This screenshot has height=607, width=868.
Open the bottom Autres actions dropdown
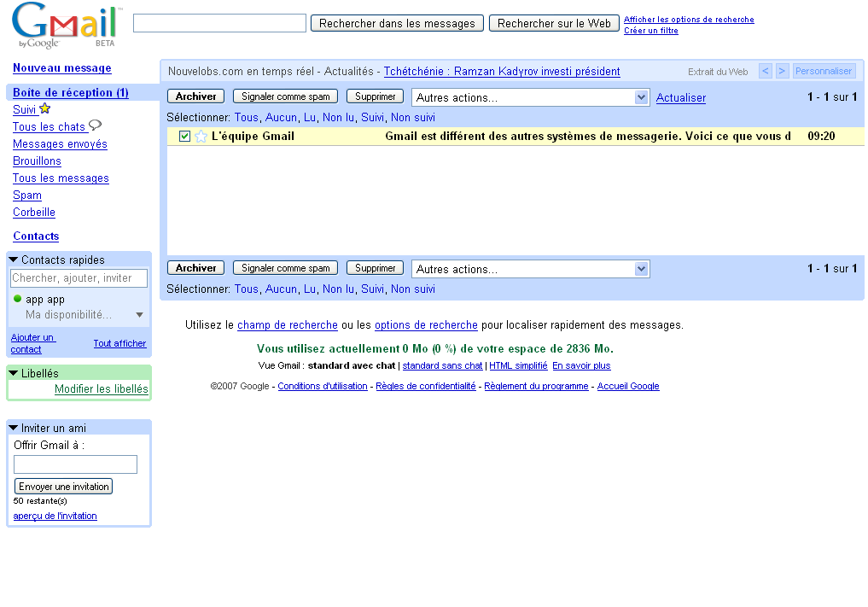pos(530,269)
